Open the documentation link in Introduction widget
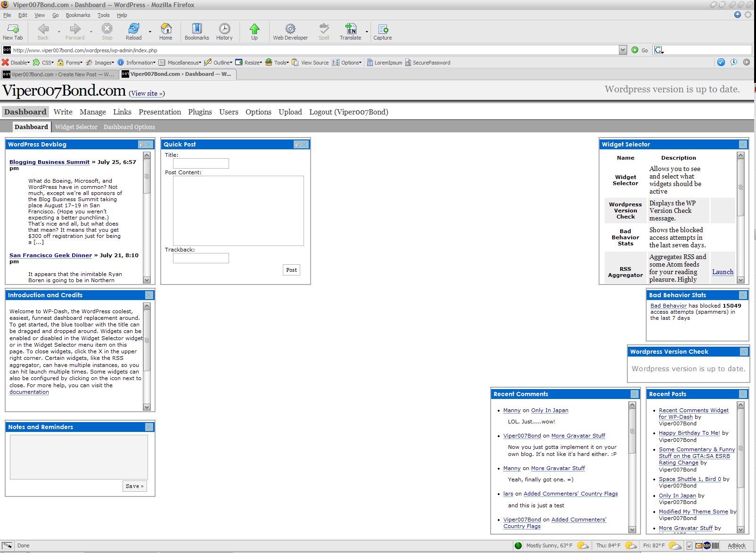Viewport: 756px width, 553px height. [29, 392]
